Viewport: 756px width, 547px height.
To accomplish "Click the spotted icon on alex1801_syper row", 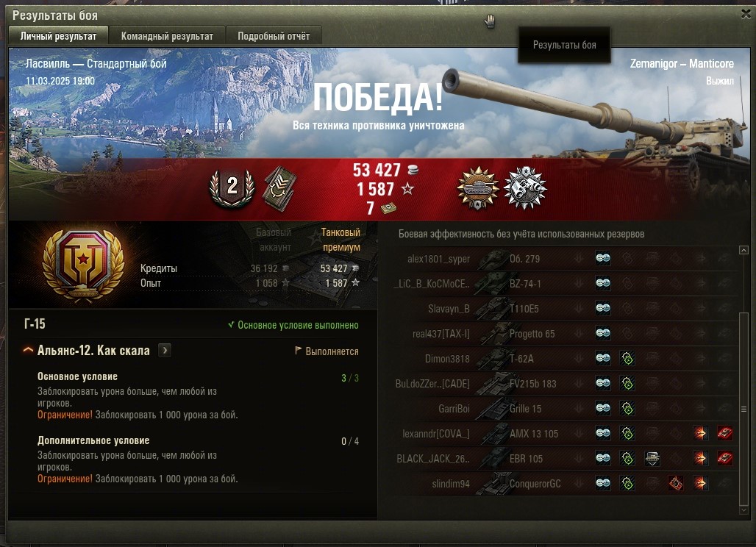I will [603, 258].
